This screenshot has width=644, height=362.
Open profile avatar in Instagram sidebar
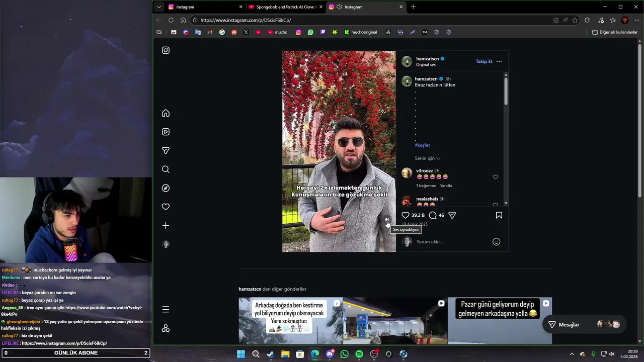(x=166, y=244)
